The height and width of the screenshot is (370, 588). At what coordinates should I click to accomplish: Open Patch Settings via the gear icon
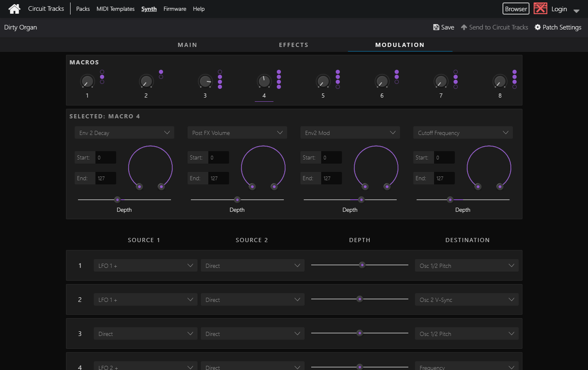pos(537,27)
